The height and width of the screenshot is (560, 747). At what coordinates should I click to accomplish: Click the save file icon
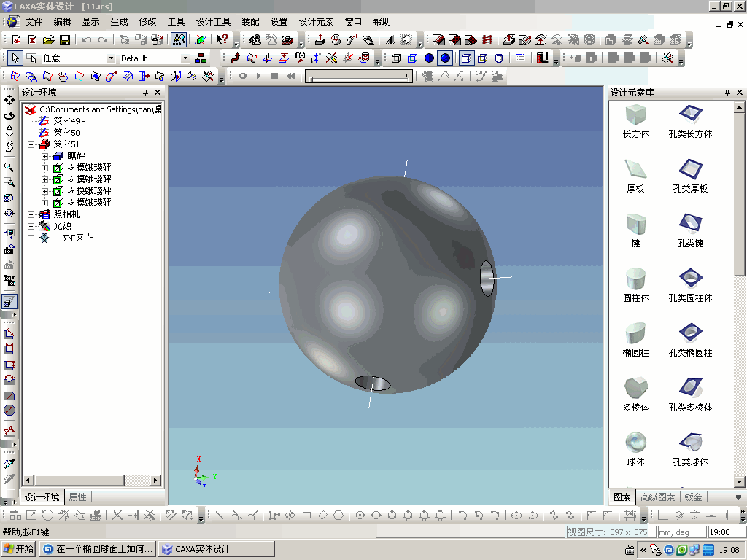coord(64,40)
